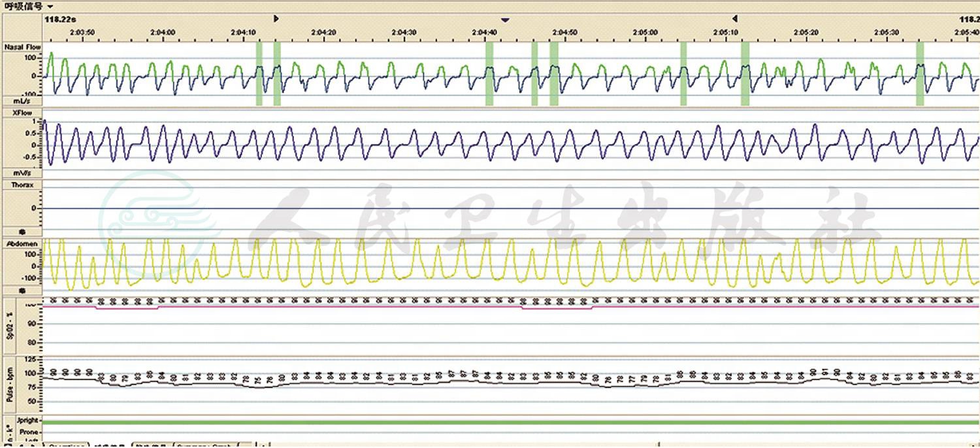Select the SpO2 - % channel label
Image resolution: width=980 pixels, height=448 pixels.
coord(11,326)
